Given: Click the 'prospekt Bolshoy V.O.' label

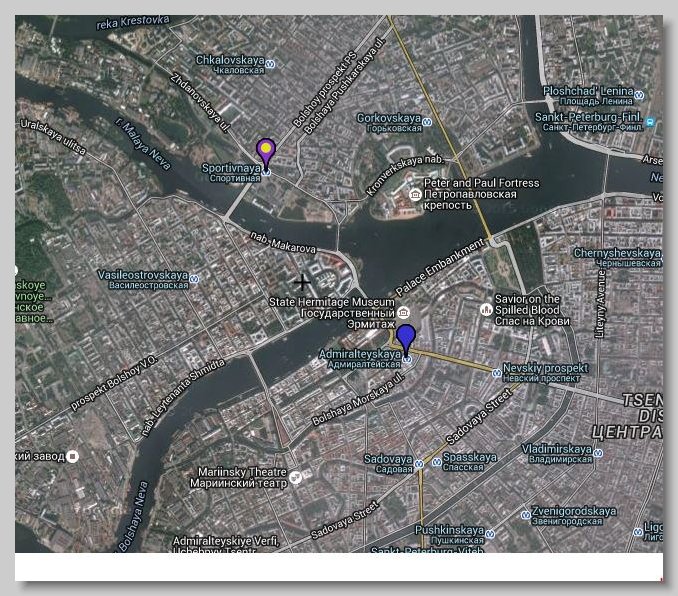Looking at the screenshot, I should (x=114, y=383).
